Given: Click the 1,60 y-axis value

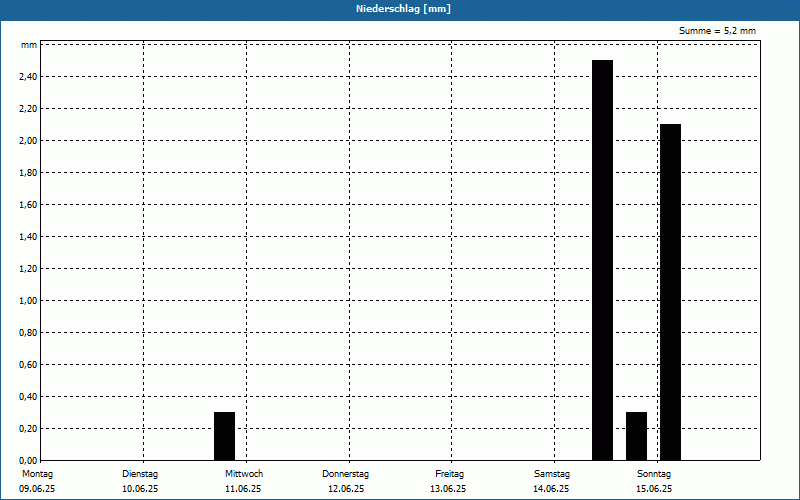Looking at the screenshot, I should (28, 205).
